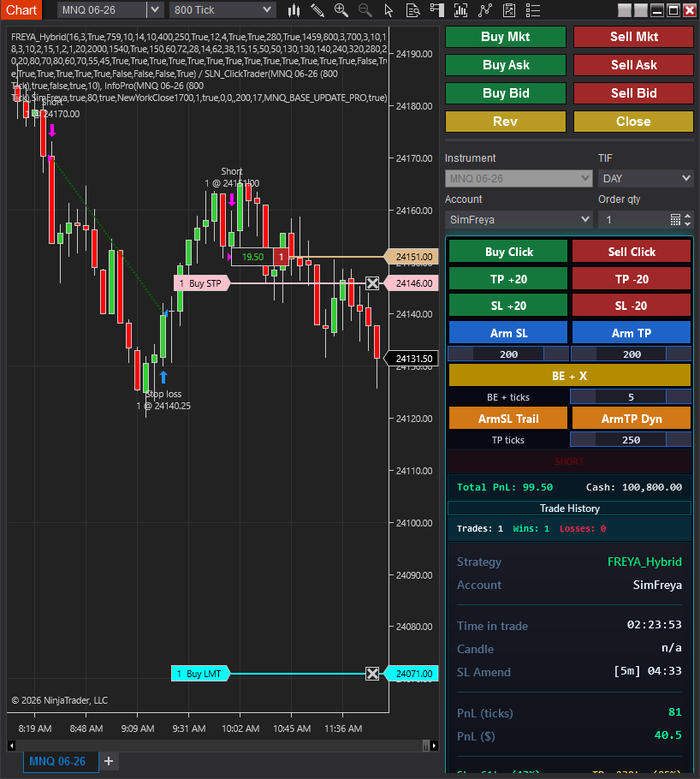Open the Indicators icon in toolbar
The width and height of the screenshot is (700, 779).
coord(461,10)
